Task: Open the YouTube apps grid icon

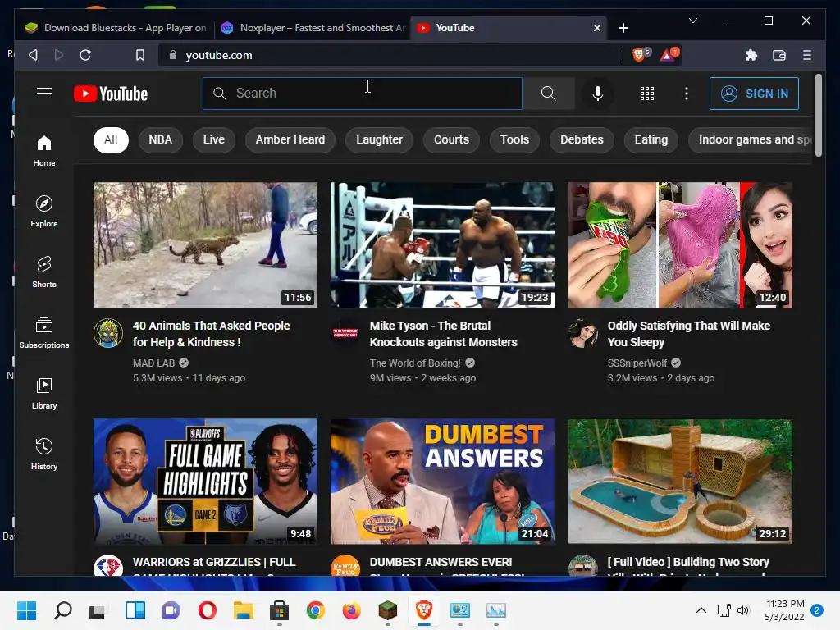Action: point(647,94)
